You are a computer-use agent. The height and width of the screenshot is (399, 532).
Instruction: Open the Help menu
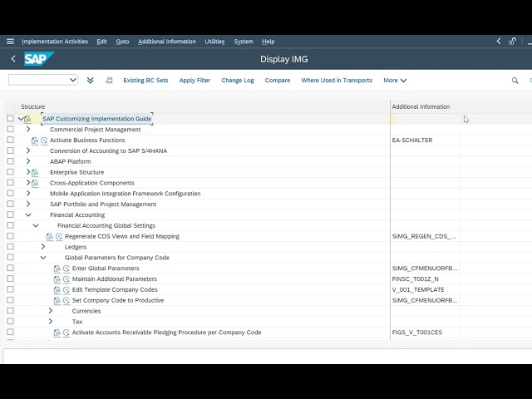(x=268, y=42)
